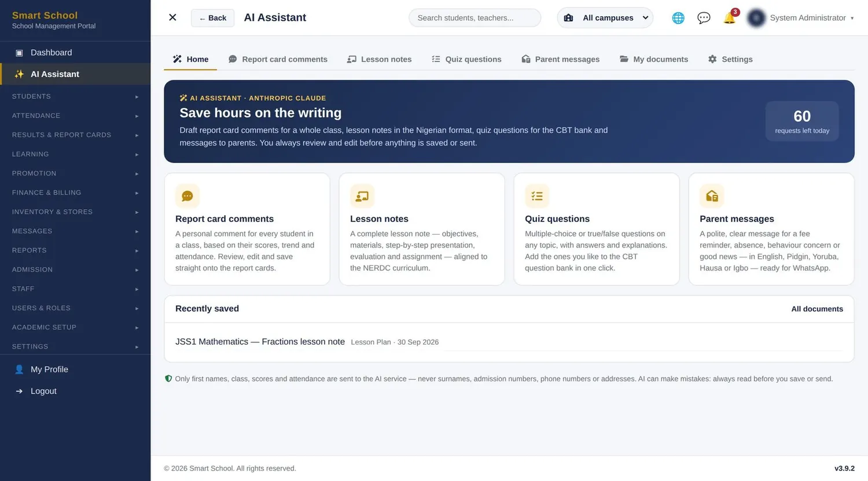Click the Logout arrow icon
The width and height of the screenshot is (868, 481).
click(x=19, y=391)
